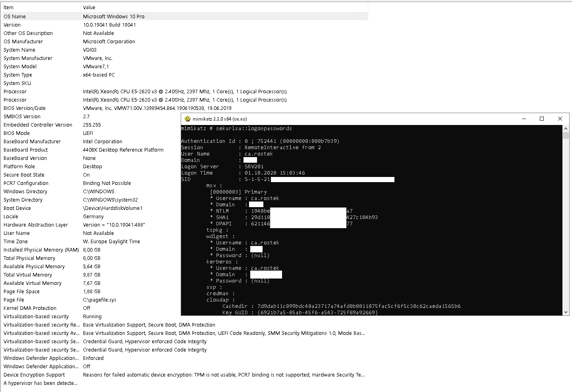Click the Authentication Id line in mimikatz
The height and width of the screenshot is (392, 572).
pos(260,141)
